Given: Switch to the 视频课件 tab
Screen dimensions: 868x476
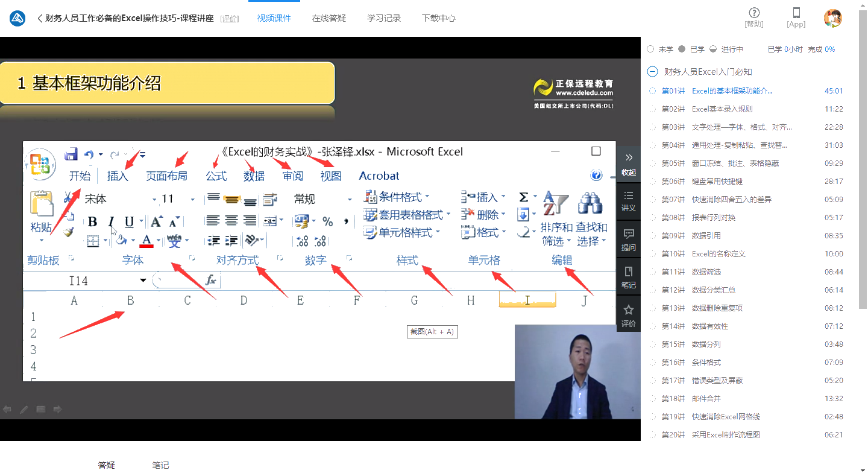Looking at the screenshot, I should click(x=274, y=17).
